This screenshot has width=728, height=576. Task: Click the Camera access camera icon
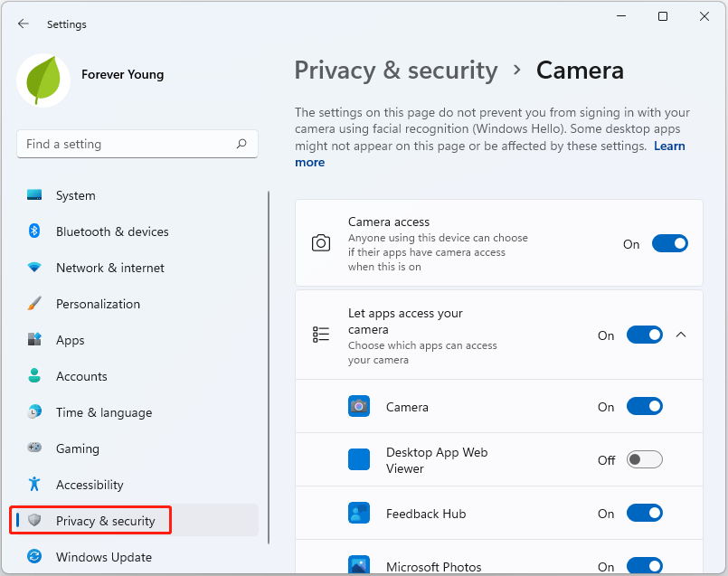coord(321,242)
